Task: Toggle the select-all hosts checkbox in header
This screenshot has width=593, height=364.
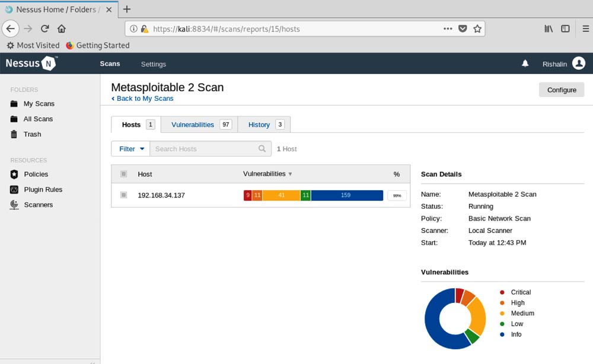Action: [x=124, y=174]
